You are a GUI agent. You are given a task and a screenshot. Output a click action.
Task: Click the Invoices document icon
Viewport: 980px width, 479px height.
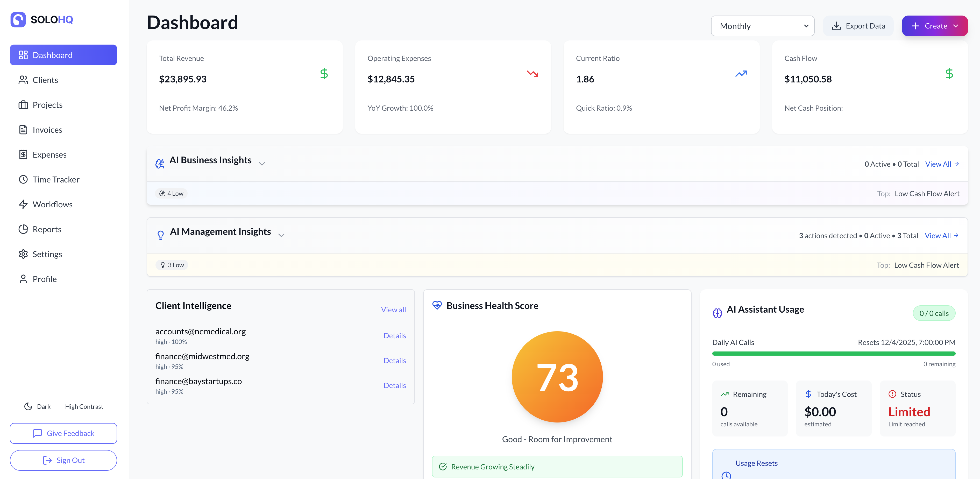(23, 130)
